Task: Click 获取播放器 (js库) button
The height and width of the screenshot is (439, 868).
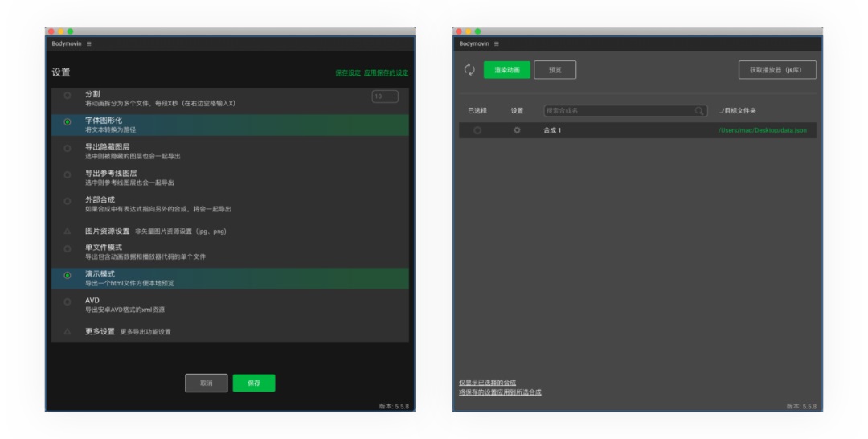Action: pos(777,70)
